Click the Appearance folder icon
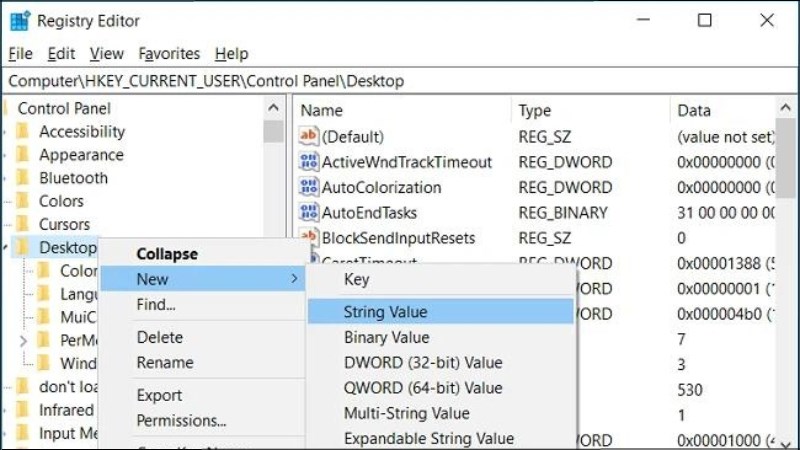The width and height of the screenshot is (800, 450). (22, 155)
